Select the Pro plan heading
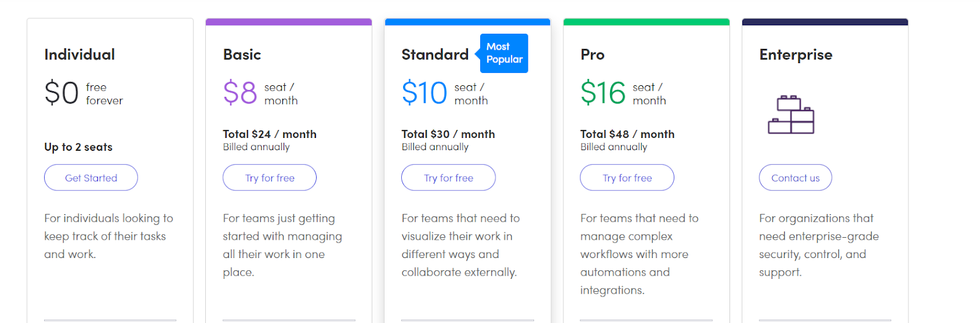980x323 pixels. pos(592,55)
